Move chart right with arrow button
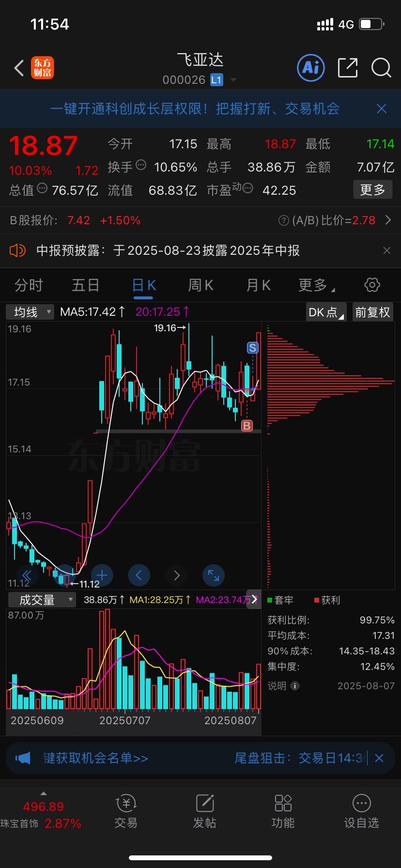 click(176, 575)
